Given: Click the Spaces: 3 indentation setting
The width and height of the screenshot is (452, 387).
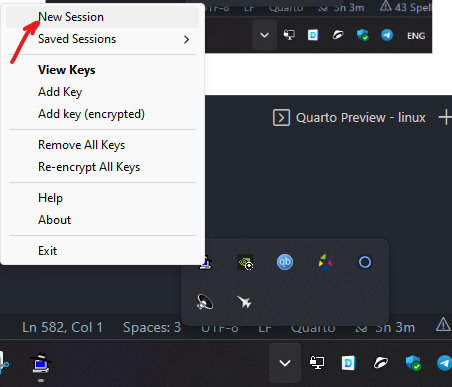Looking at the screenshot, I should tap(152, 327).
